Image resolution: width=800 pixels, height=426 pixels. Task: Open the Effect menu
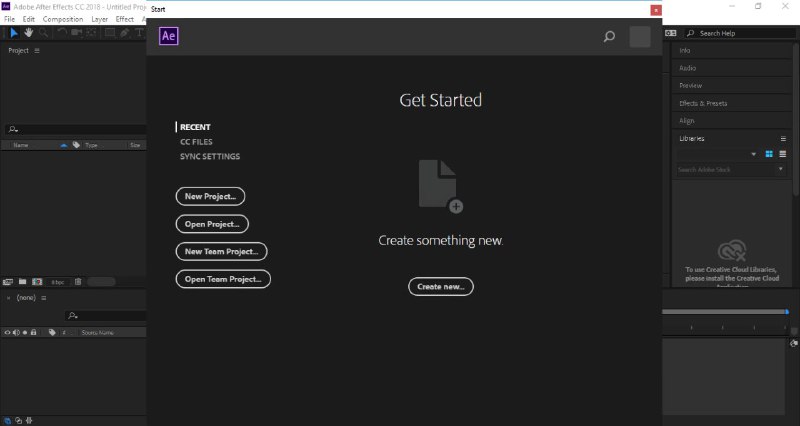point(124,19)
